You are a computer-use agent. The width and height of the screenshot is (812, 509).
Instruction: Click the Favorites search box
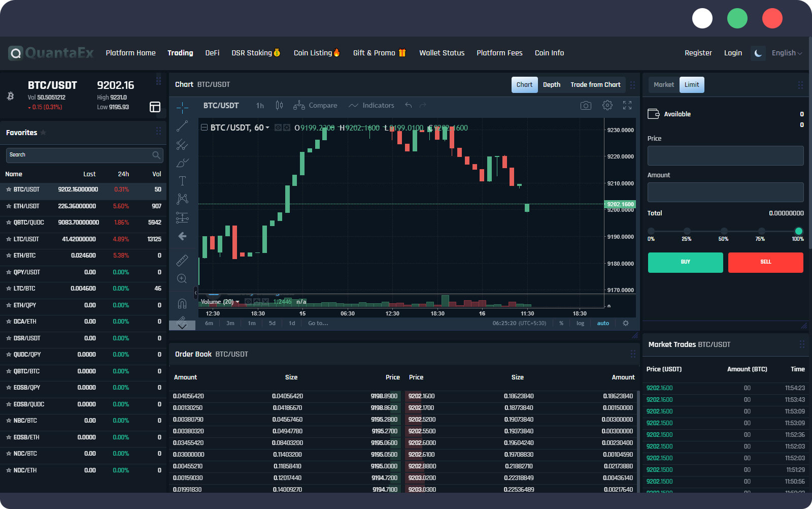click(x=85, y=155)
